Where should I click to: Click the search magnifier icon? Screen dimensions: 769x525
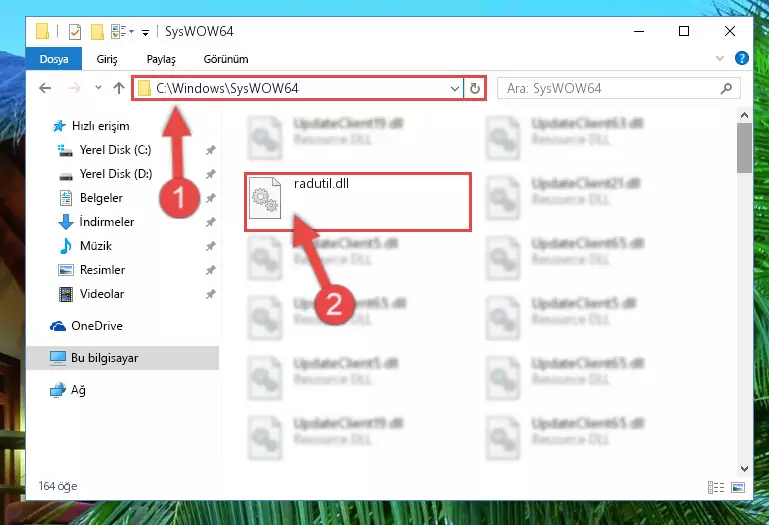pyautogui.click(x=726, y=89)
